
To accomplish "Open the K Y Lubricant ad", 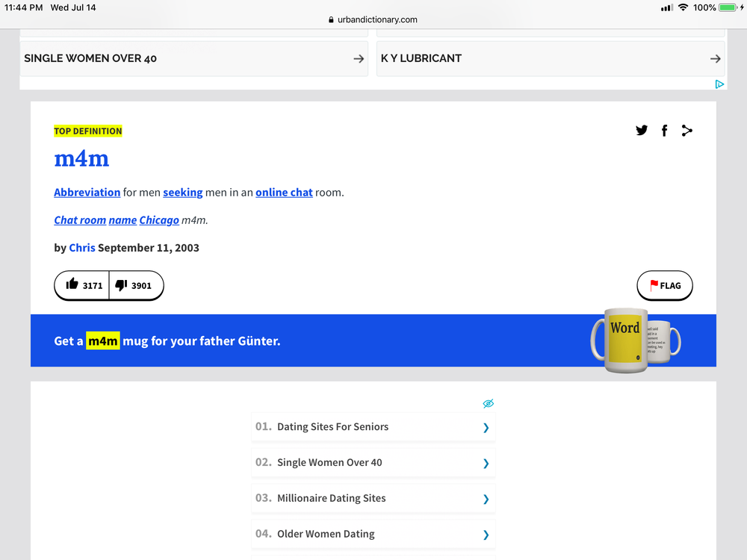I will point(551,58).
